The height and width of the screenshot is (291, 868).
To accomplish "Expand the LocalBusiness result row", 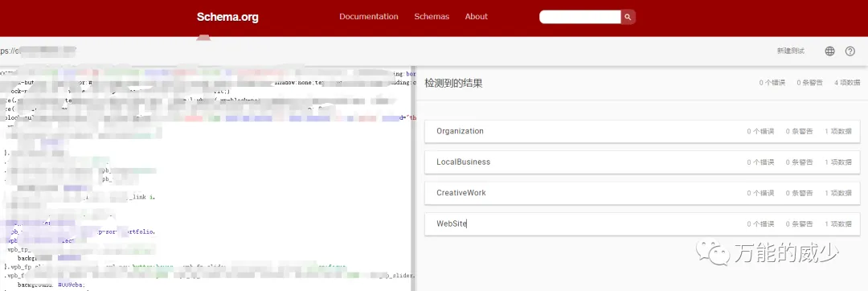I will [643, 162].
